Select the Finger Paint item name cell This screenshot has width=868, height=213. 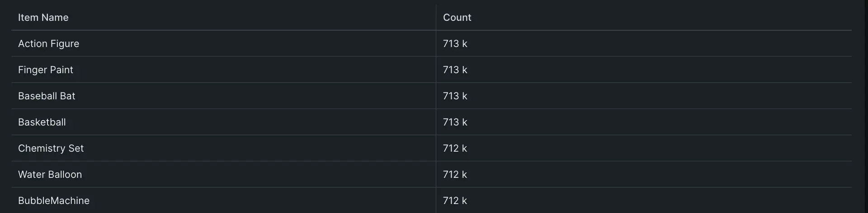click(46, 70)
